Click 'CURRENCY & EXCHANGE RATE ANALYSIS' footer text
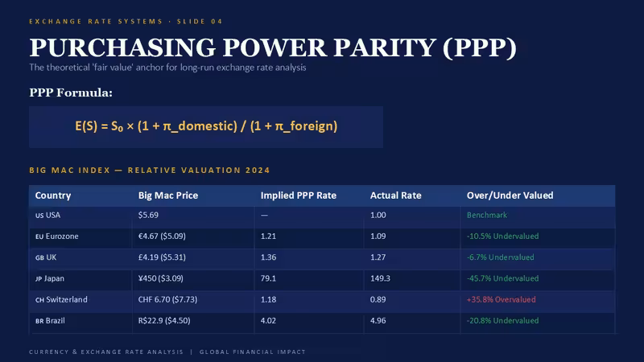644x362 pixels. (106, 352)
